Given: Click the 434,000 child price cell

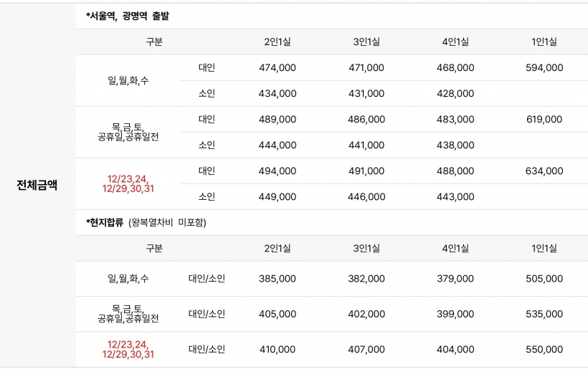Looking at the screenshot, I should [x=278, y=94].
